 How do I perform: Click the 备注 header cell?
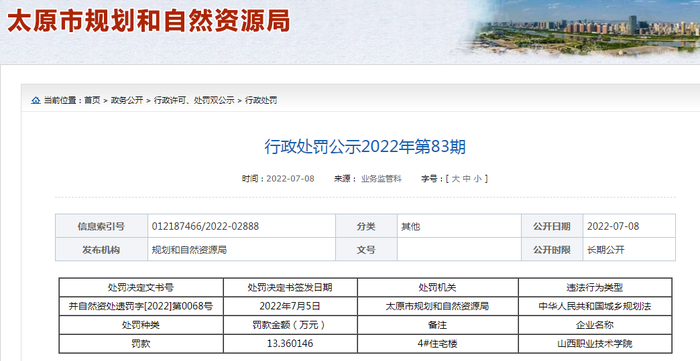coord(438,325)
